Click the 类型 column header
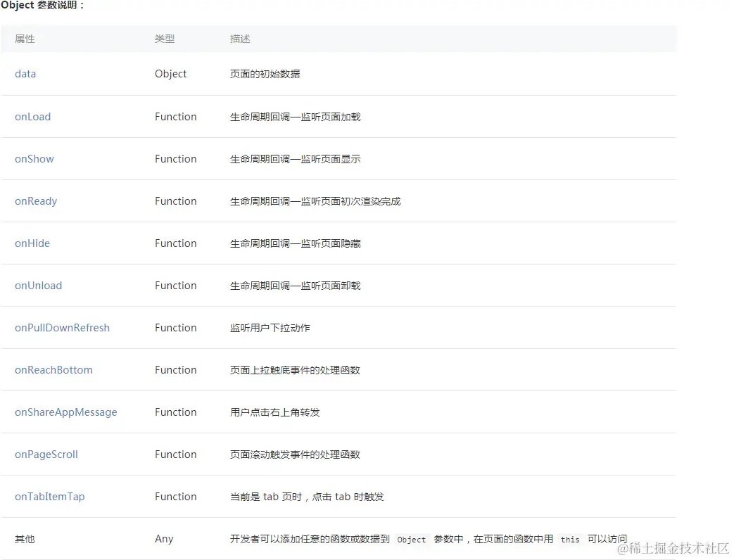The image size is (734, 560). pyautogui.click(x=165, y=39)
